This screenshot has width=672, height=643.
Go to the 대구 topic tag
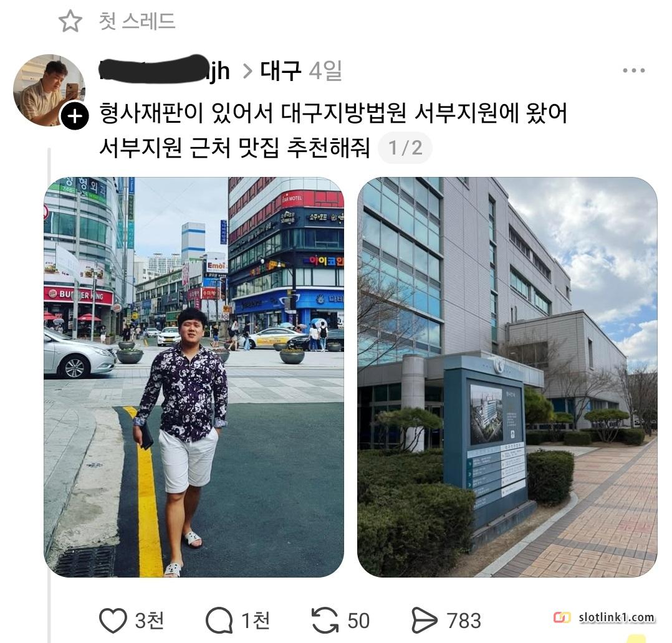click(281, 70)
